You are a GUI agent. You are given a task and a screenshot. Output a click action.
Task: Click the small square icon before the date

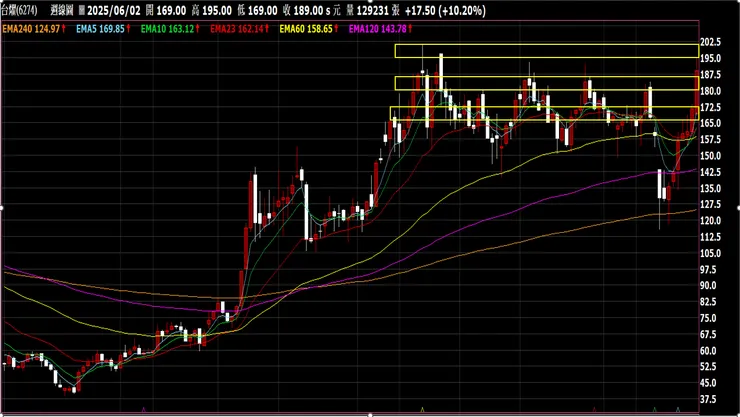pyautogui.click(x=82, y=10)
